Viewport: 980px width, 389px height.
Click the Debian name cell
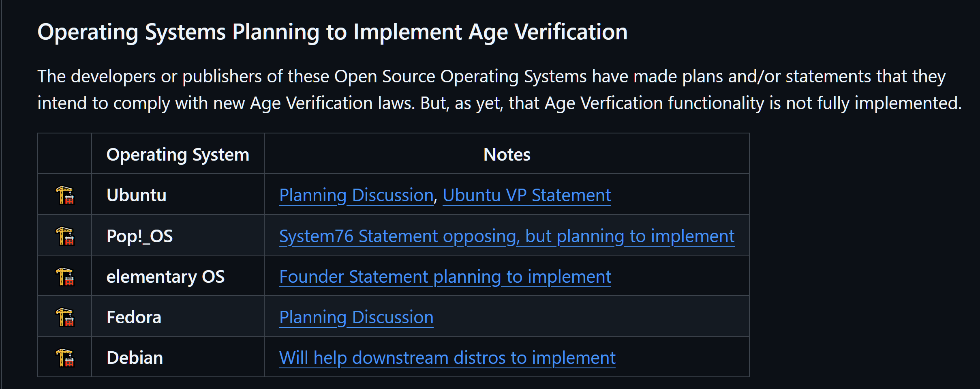[135, 358]
